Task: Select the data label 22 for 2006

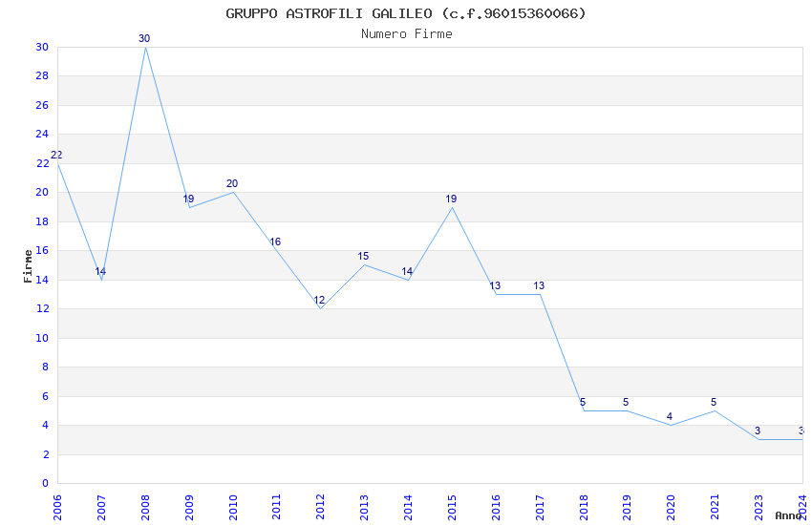Action: pos(56,156)
